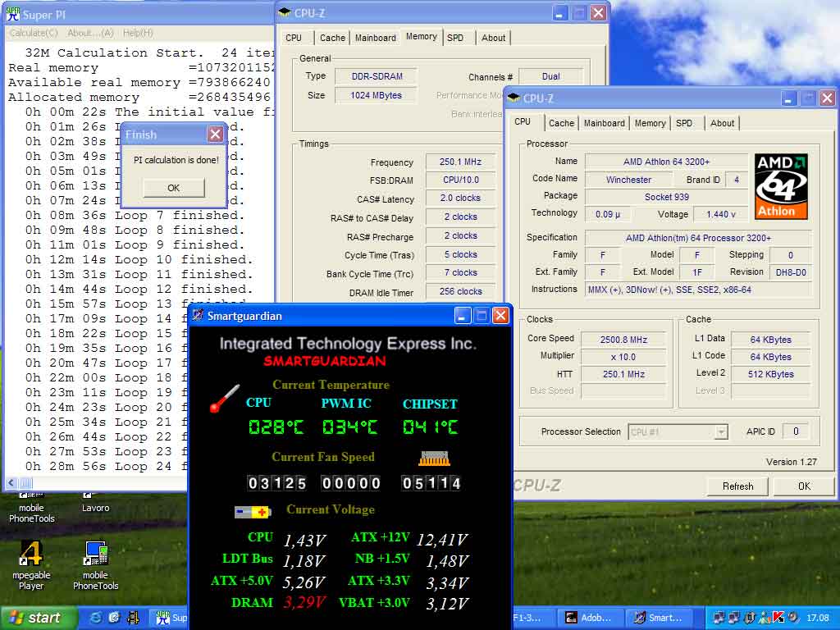Open Mainboard tab in back CPU-Z window
Screen dimensions: 840x630
(375, 38)
